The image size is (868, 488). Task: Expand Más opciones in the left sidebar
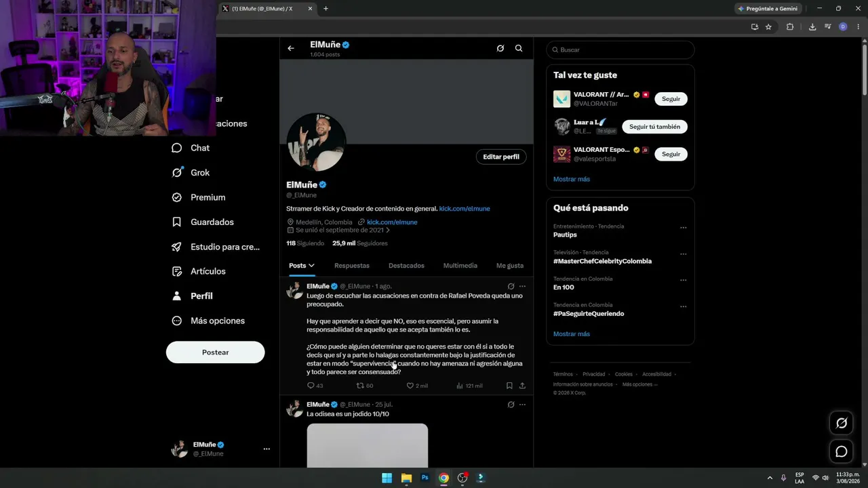tap(208, 321)
